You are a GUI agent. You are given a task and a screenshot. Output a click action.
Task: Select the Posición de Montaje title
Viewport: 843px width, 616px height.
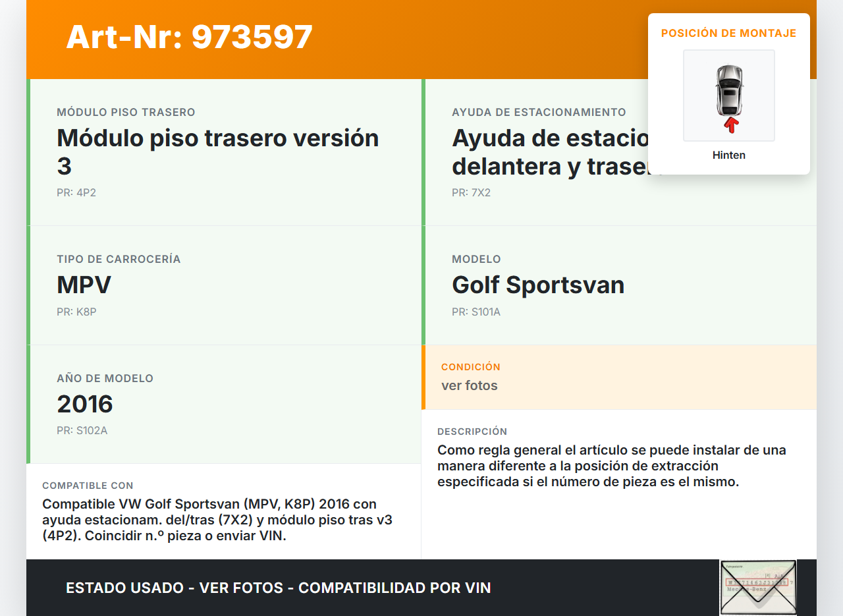[x=728, y=33]
